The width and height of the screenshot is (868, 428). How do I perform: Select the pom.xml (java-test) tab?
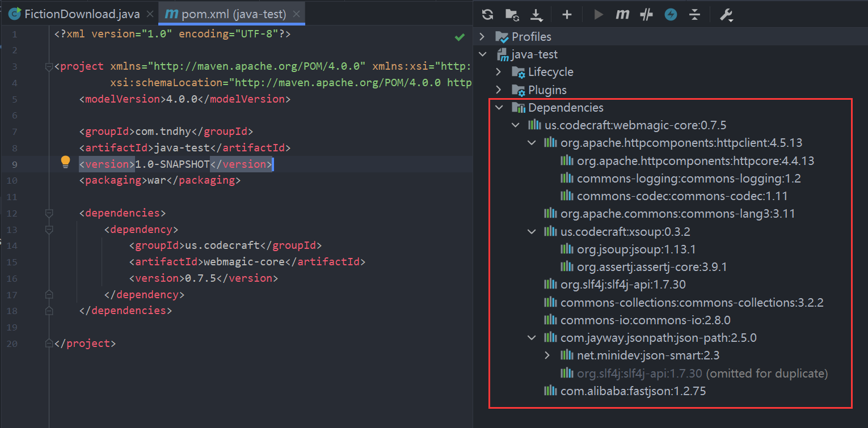point(234,14)
